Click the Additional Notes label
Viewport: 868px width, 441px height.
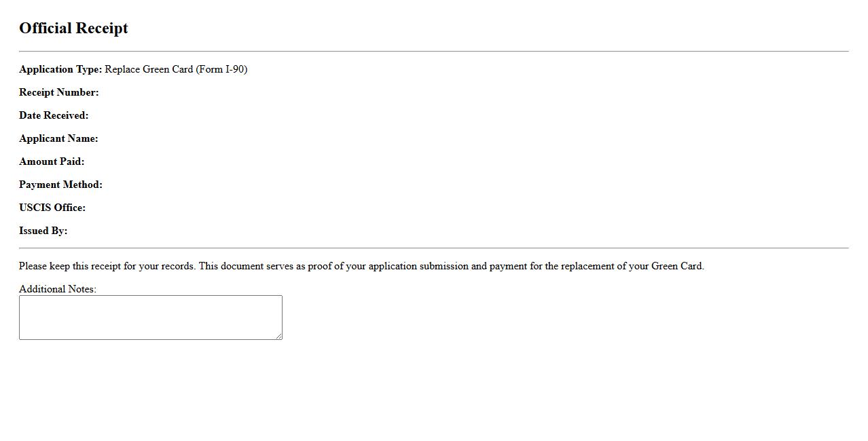[58, 289]
